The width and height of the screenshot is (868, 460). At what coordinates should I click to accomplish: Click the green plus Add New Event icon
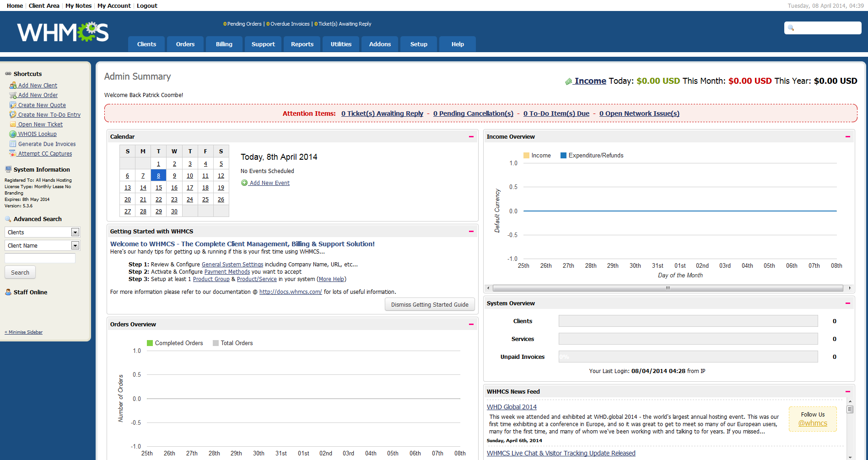244,183
